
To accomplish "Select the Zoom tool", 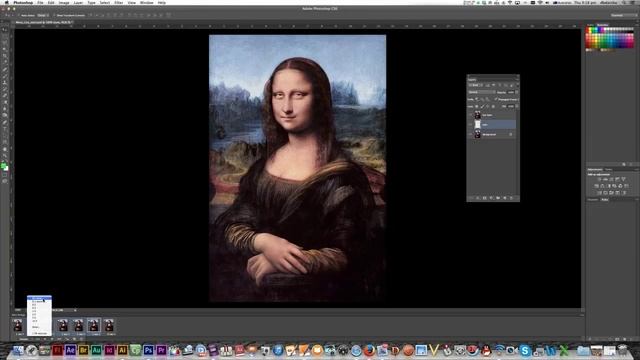I will click(6, 155).
